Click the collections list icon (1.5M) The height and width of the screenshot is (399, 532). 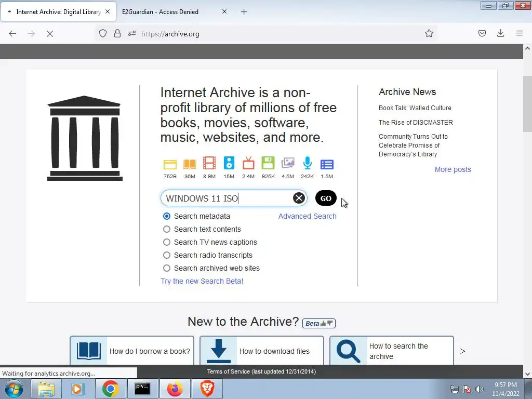click(327, 165)
